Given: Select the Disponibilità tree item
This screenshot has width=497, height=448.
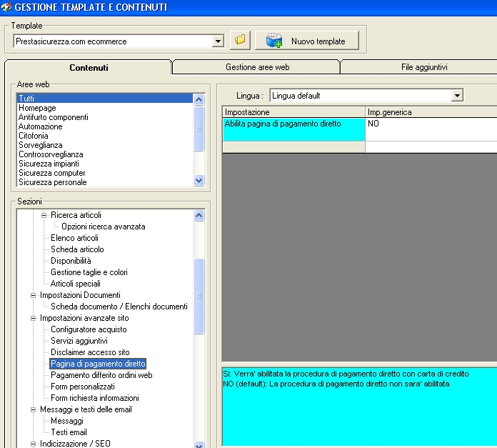Looking at the screenshot, I should (x=71, y=261).
